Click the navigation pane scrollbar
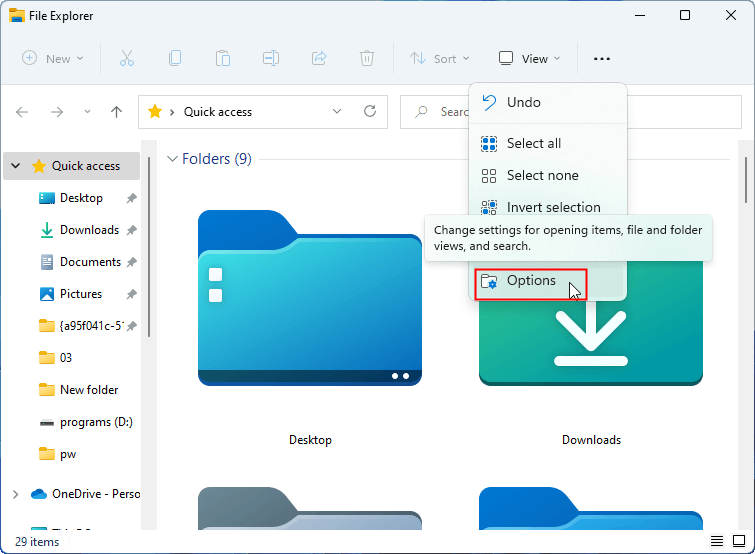The image size is (755, 554). 149,247
